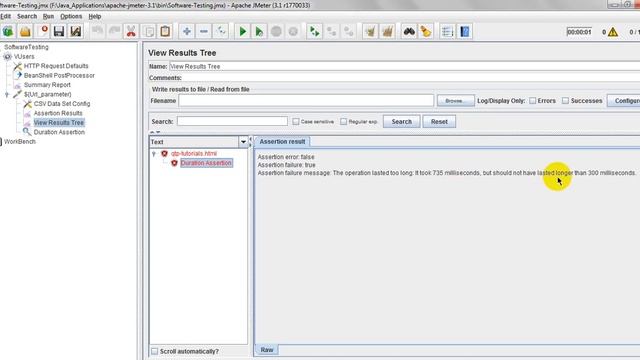Enable Scroll automatically checkbox
The width and height of the screenshot is (640, 360).
tap(154, 351)
